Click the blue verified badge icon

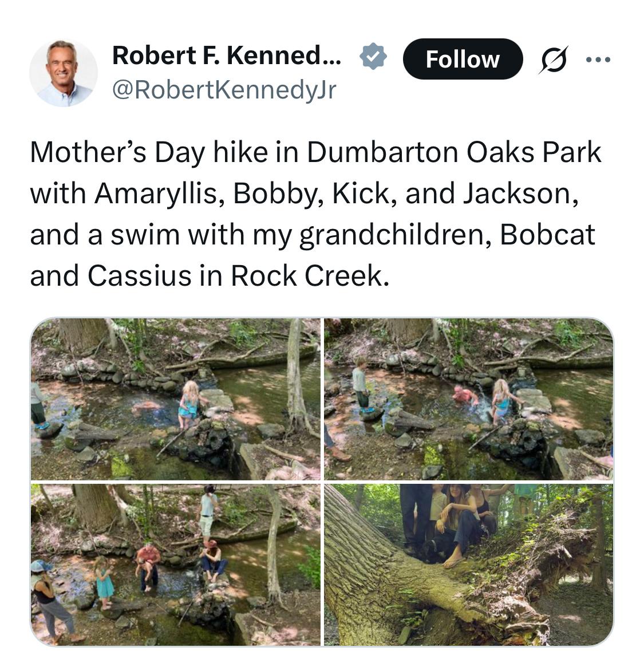click(x=373, y=57)
